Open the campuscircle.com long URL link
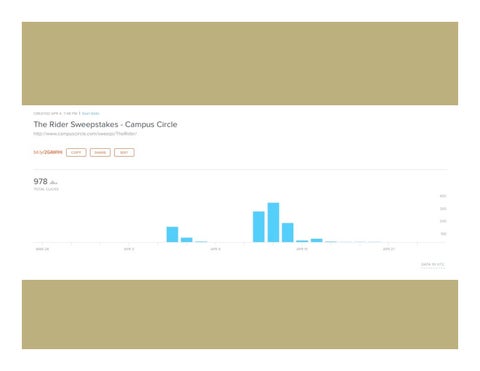The height and width of the screenshot is (371, 480). (x=85, y=134)
